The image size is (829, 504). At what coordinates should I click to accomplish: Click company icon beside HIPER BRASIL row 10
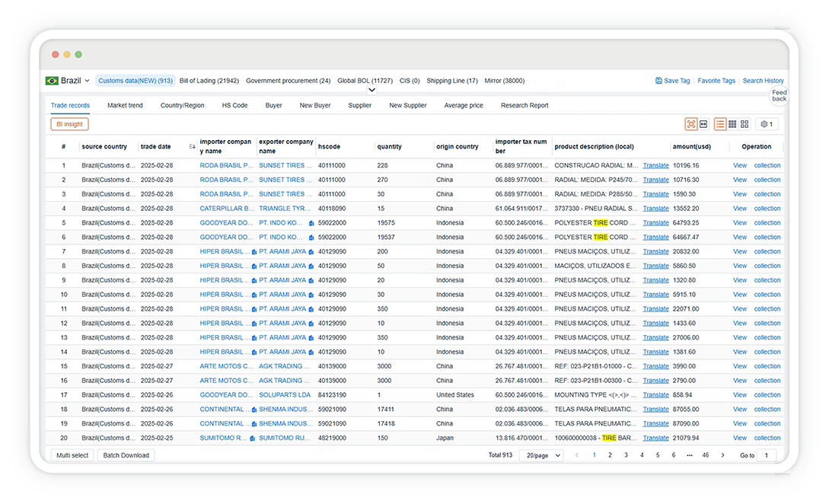[253, 295]
